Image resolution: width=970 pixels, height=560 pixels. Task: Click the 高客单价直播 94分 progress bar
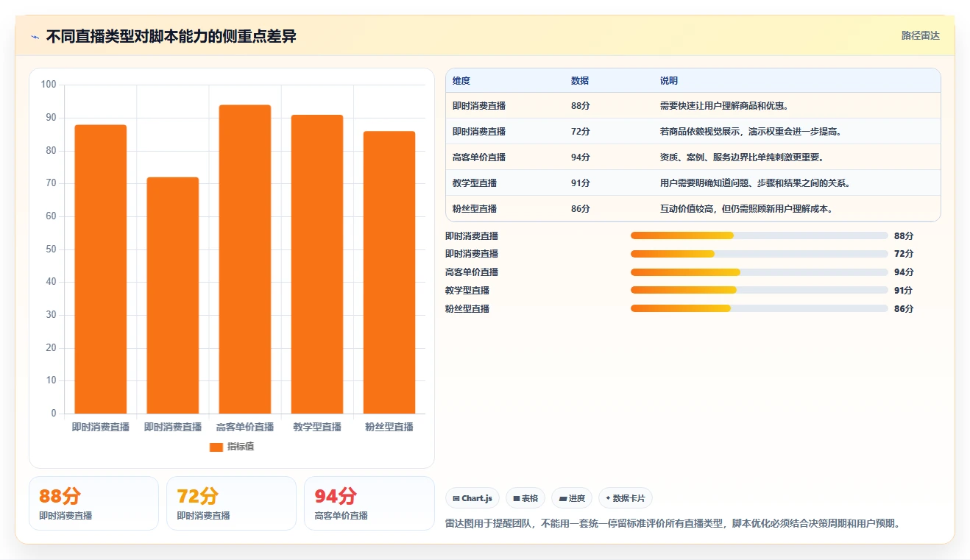759,272
